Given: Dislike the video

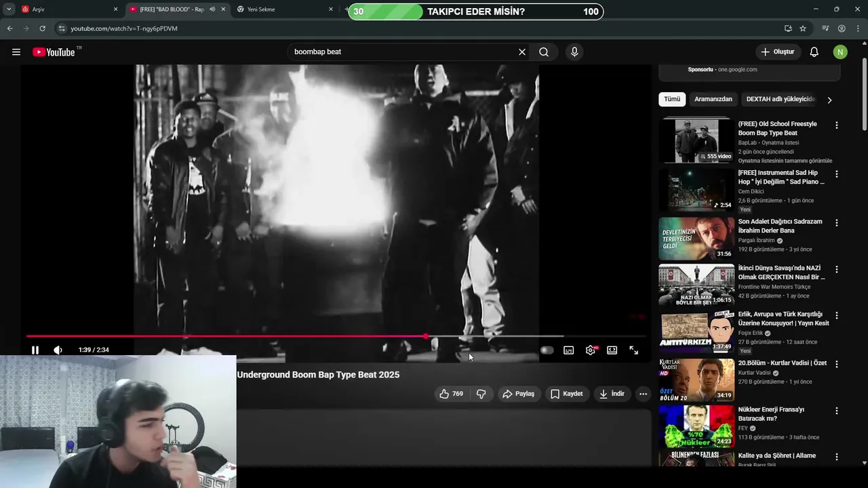Looking at the screenshot, I should click(481, 394).
